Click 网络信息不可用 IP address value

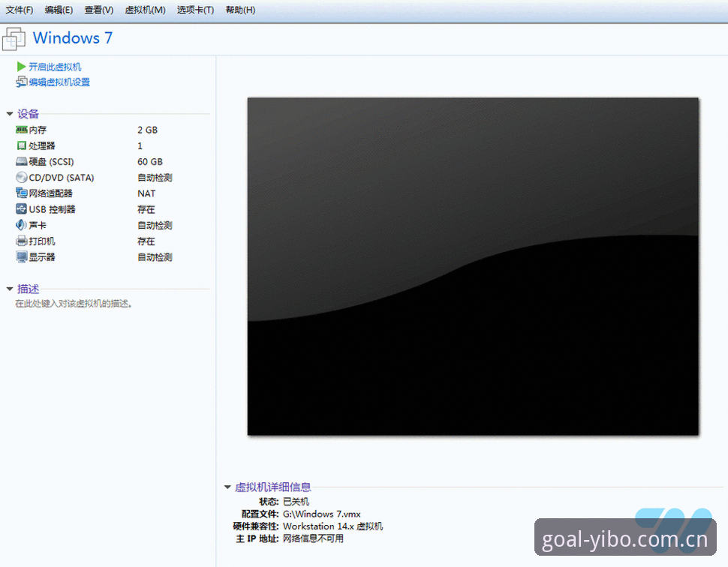point(314,538)
